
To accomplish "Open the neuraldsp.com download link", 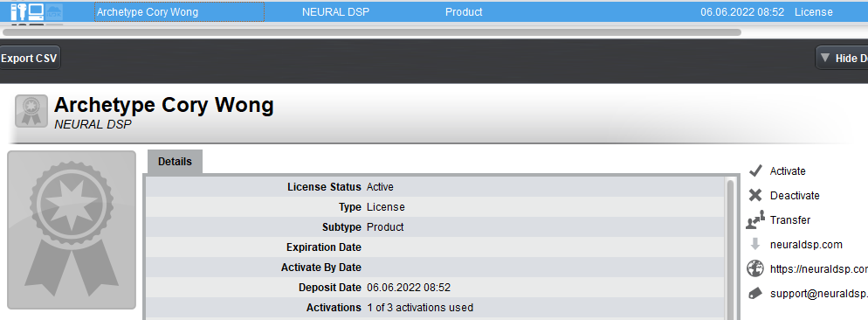I will (806, 245).
